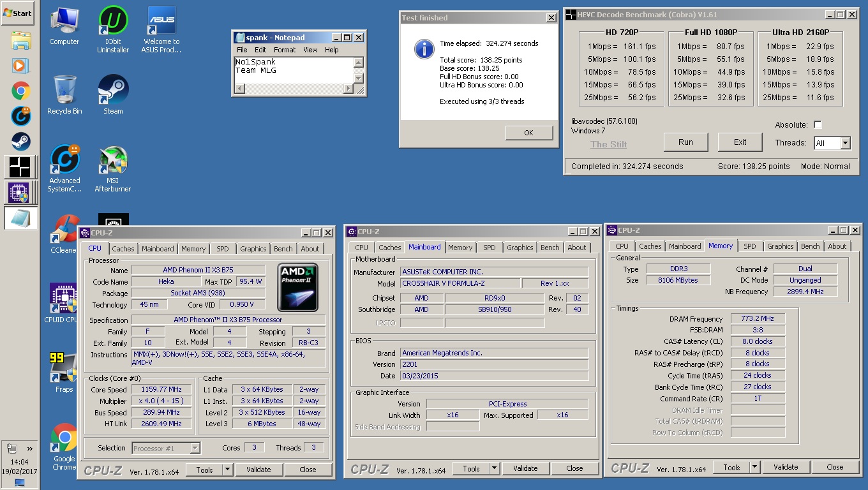Open Notepad Help menu
This screenshot has width=868, height=490.
click(x=331, y=50)
